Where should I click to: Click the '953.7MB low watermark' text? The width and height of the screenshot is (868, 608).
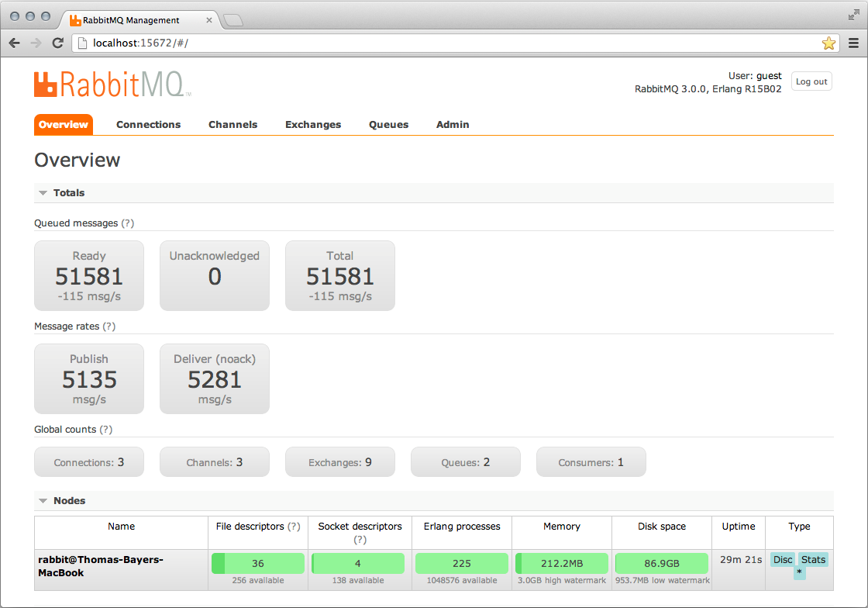pyautogui.click(x=662, y=580)
